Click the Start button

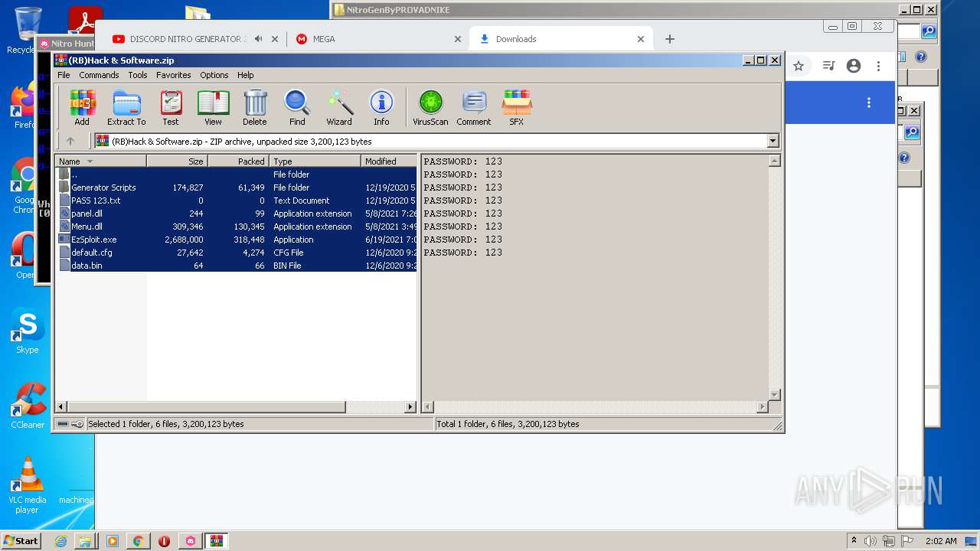pos(21,540)
